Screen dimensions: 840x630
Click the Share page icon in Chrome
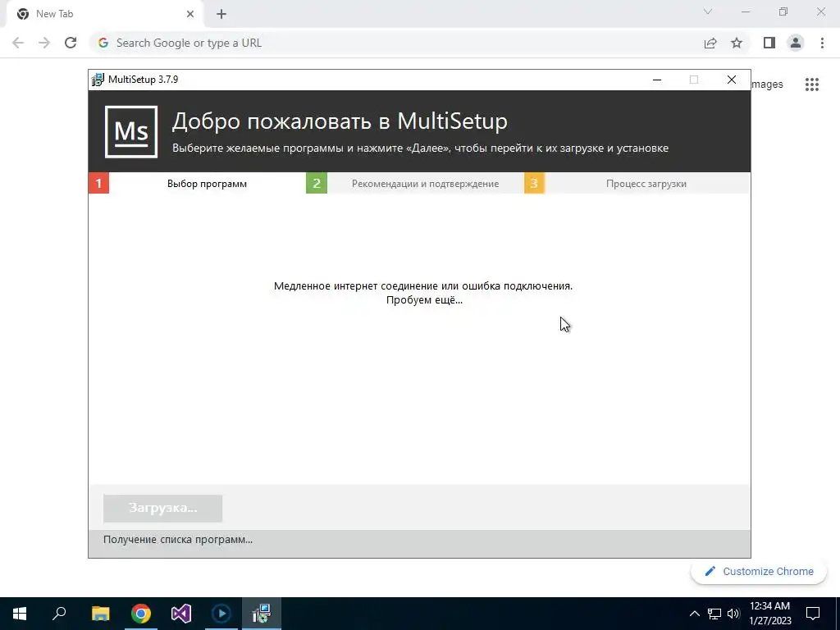(x=710, y=43)
